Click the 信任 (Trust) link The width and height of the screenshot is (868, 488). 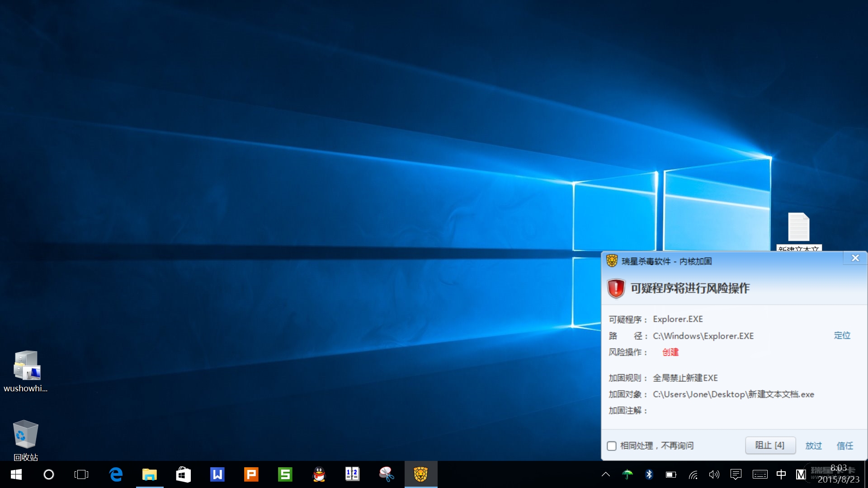[844, 446]
